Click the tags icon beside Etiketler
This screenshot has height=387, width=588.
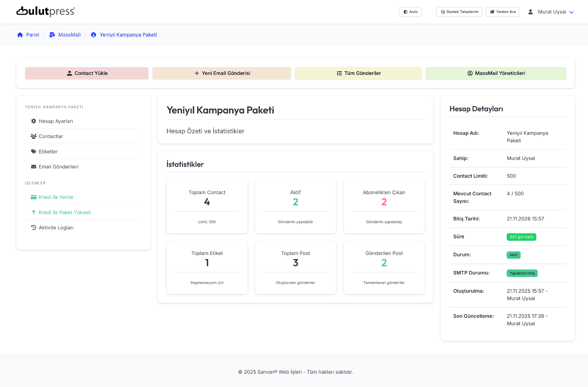(34, 152)
